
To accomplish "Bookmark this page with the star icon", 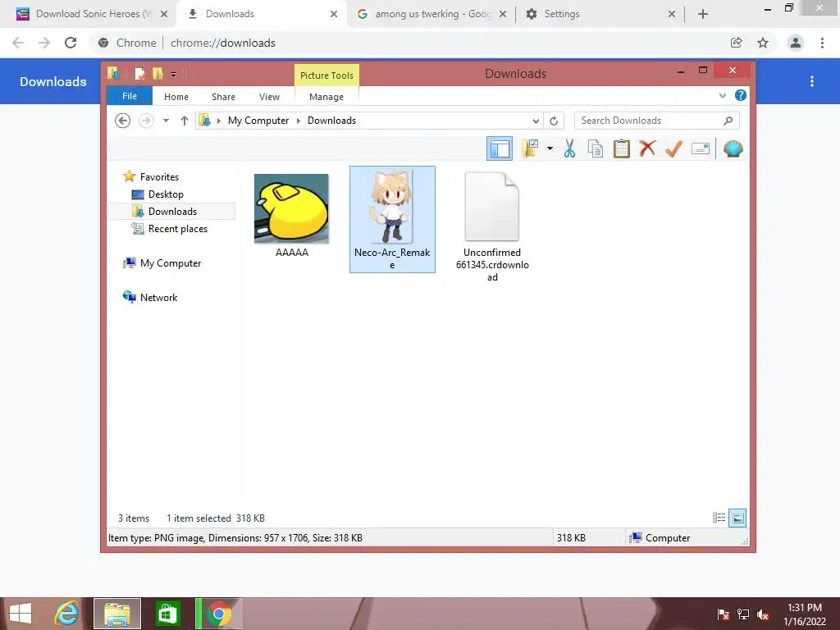I will [763, 43].
